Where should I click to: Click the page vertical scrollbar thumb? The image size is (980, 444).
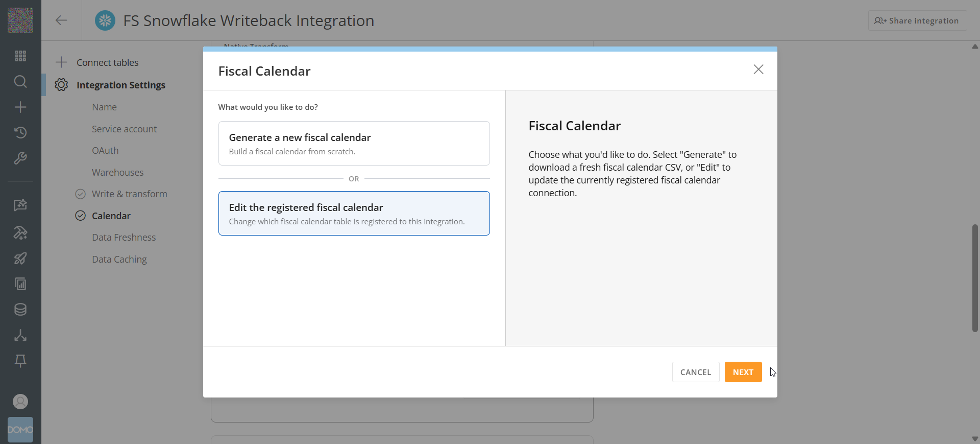[975, 278]
